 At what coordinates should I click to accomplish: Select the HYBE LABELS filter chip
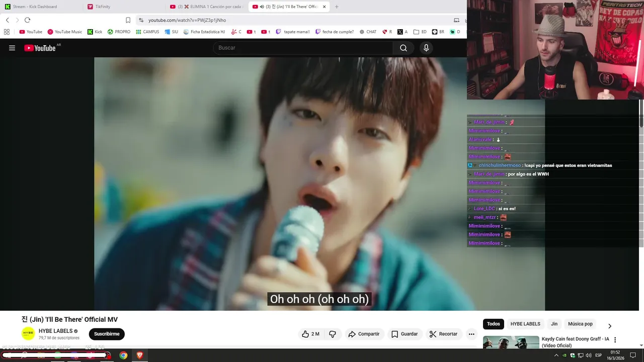click(525, 324)
